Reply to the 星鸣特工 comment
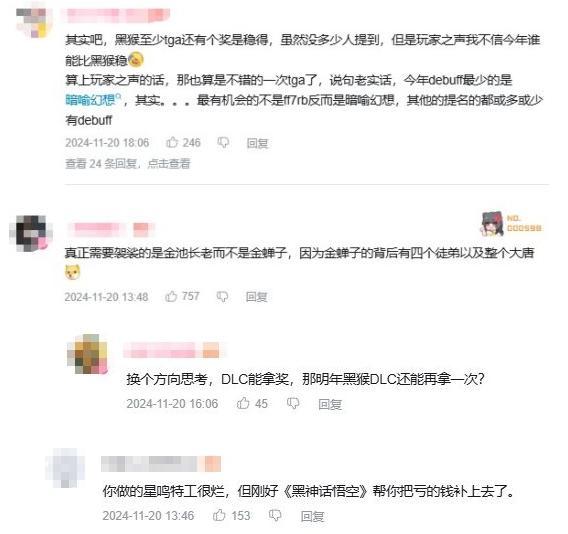 pos(312,516)
